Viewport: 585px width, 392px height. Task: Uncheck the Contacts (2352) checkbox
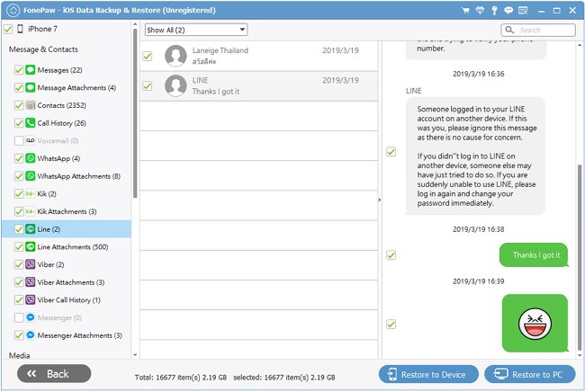(x=19, y=105)
